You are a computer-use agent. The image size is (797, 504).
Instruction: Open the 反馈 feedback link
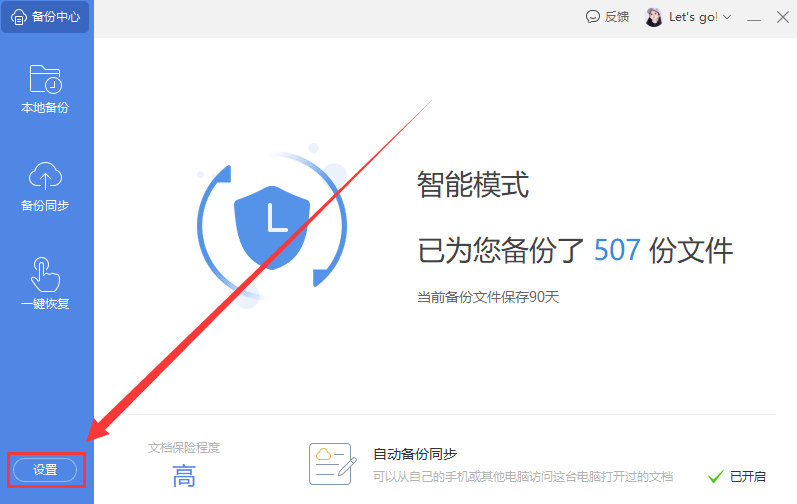[x=607, y=17]
